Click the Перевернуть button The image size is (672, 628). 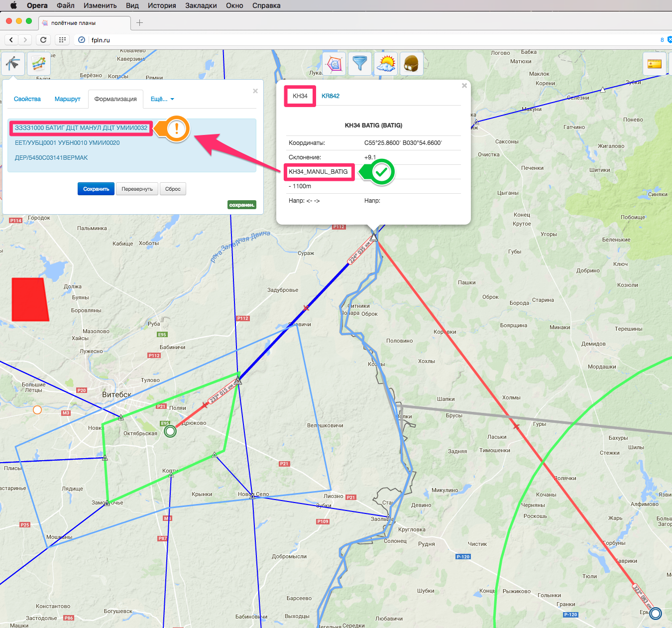pos(137,189)
